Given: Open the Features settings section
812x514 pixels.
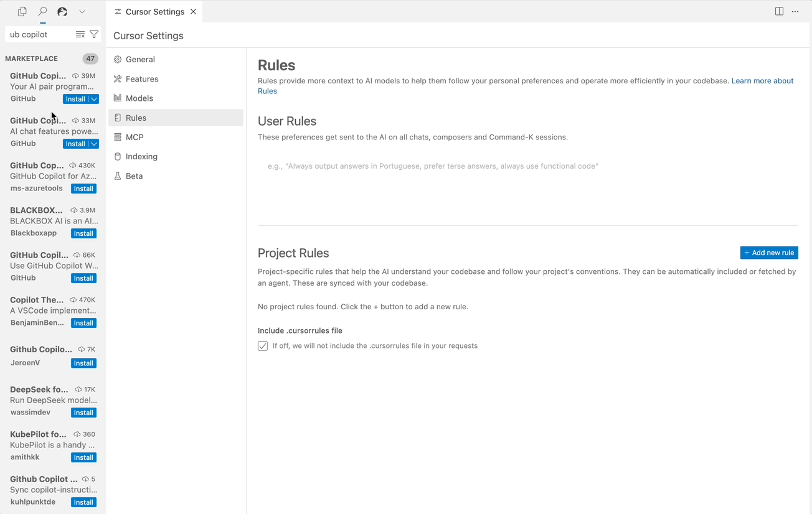Looking at the screenshot, I should coord(176,79).
